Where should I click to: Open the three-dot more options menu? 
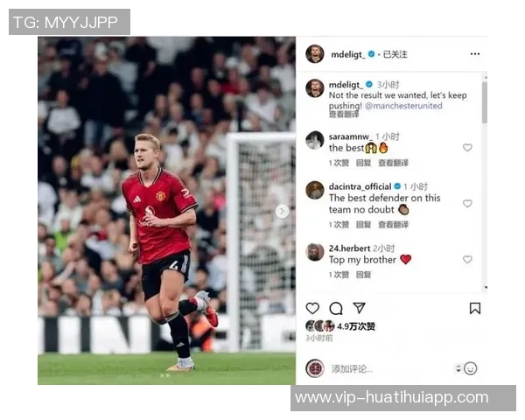(x=475, y=54)
